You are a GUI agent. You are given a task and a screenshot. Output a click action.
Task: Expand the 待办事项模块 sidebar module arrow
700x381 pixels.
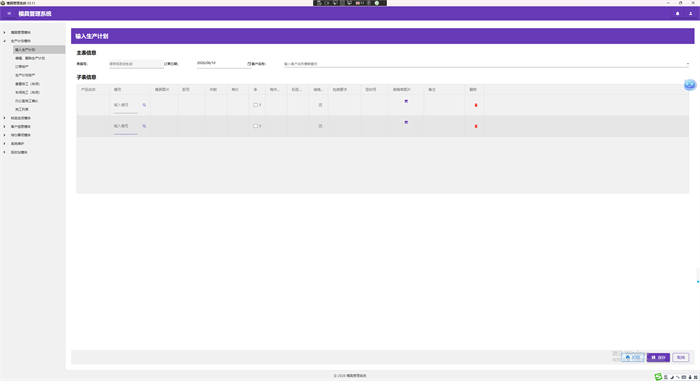tap(4, 135)
